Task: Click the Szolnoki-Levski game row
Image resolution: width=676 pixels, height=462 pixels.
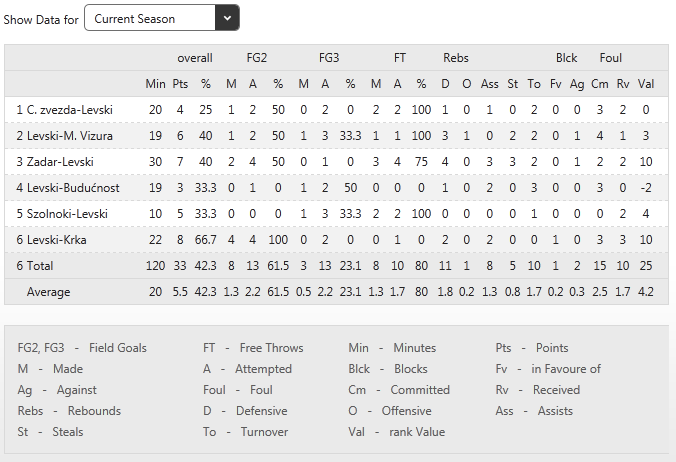Action: (336, 214)
